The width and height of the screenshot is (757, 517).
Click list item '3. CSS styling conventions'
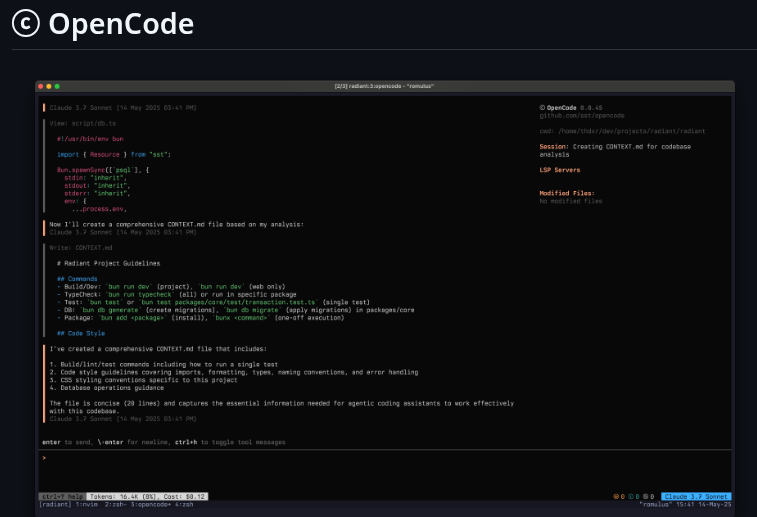143,380
